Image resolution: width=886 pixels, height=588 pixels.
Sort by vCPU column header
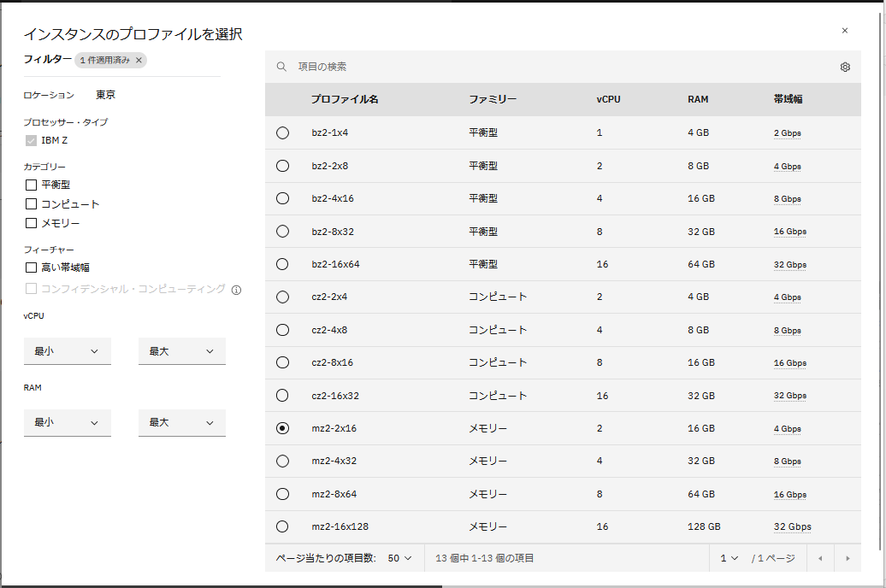click(x=609, y=99)
